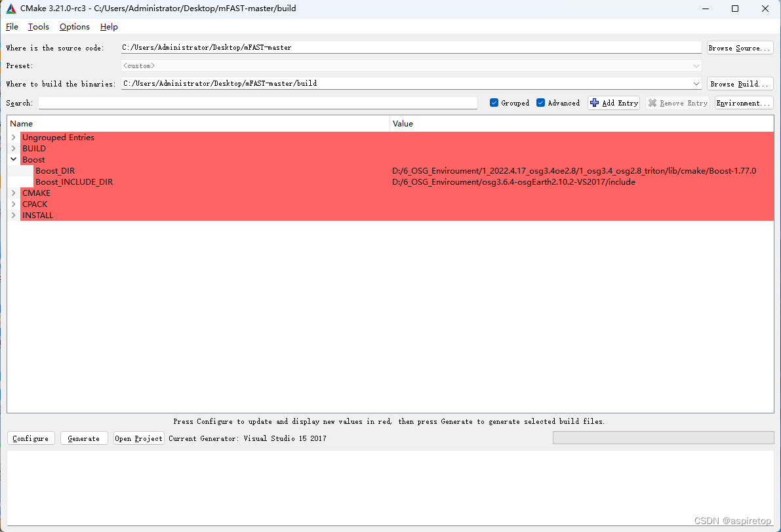This screenshot has height=532, width=781.
Task: Click the Boost_DIR value path
Action: pyautogui.click(x=574, y=171)
